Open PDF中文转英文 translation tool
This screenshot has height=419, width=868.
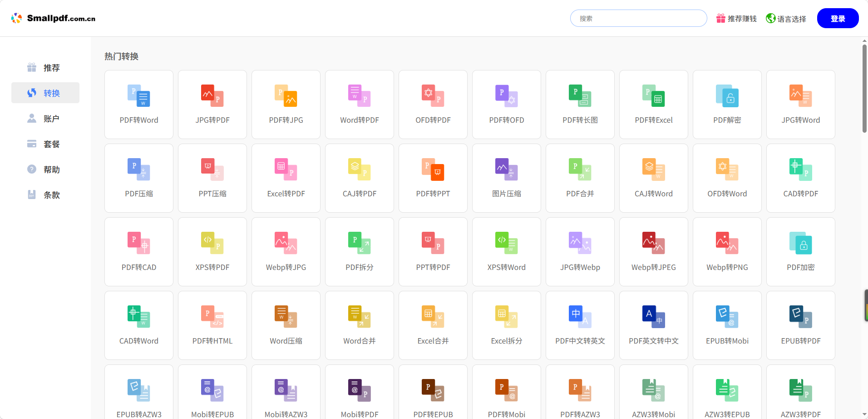coord(580,325)
